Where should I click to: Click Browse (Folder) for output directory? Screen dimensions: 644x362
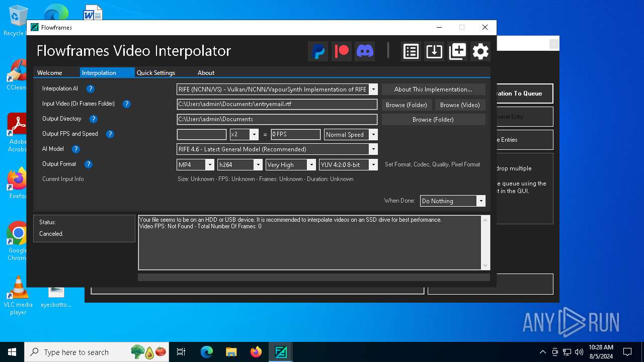[433, 120]
